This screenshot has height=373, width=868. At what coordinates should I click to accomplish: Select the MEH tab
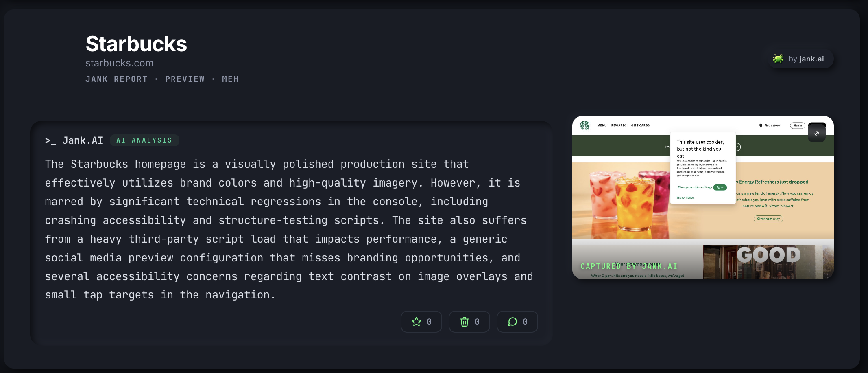(x=230, y=79)
